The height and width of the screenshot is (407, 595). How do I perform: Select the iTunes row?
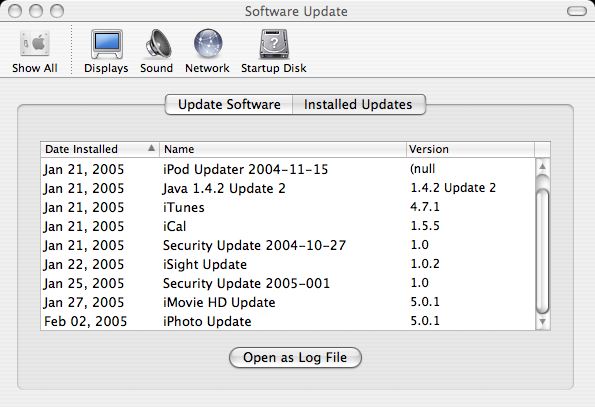pos(288,207)
